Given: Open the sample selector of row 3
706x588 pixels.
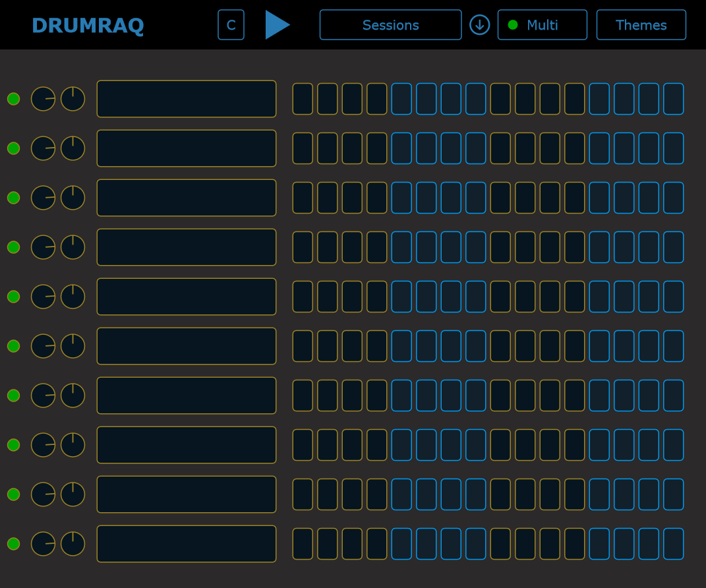Looking at the screenshot, I should [187, 198].
